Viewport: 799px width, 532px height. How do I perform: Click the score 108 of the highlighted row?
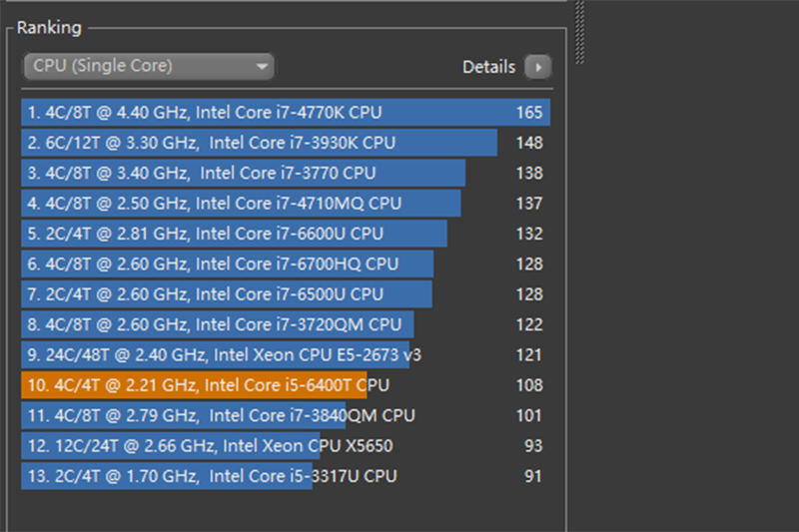click(x=529, y=385)
